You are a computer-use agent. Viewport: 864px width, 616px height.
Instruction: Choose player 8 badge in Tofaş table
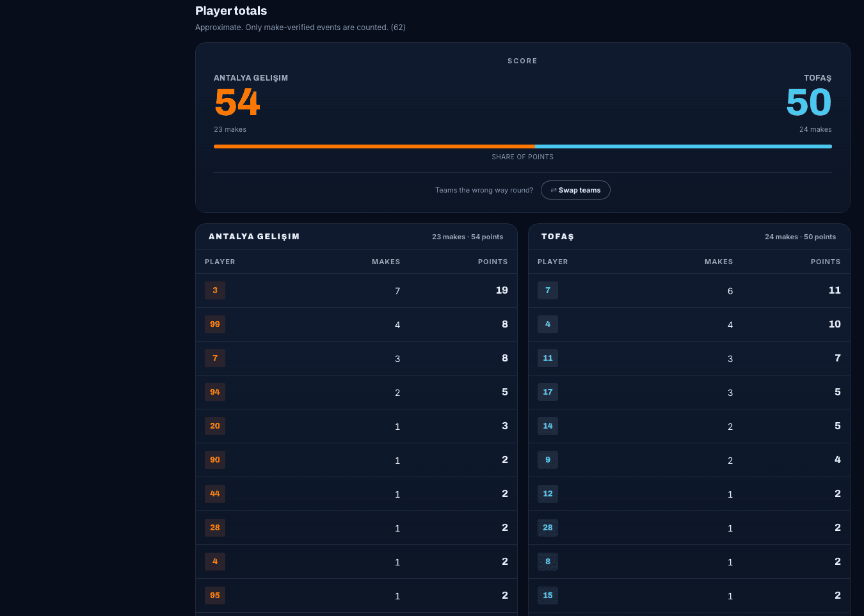(548, 562)
